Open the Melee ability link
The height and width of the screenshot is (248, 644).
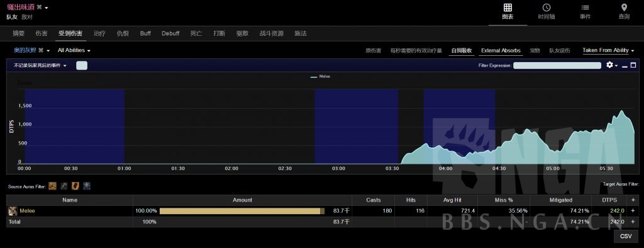28,211
